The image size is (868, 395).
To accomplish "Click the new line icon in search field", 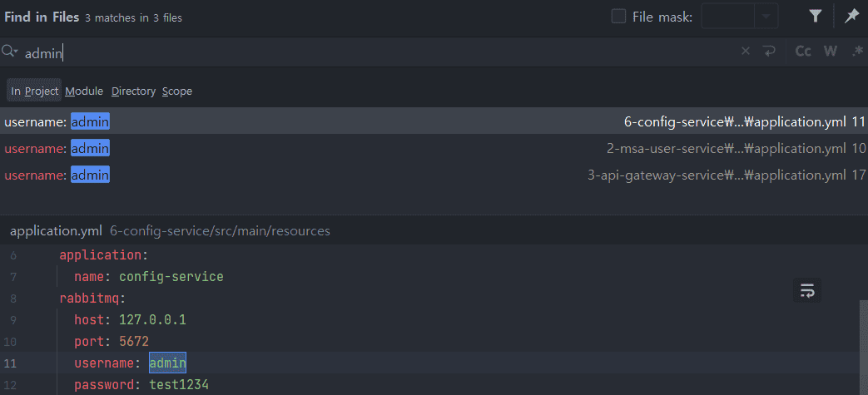I will pyautogui.click(x=770, y=52).
